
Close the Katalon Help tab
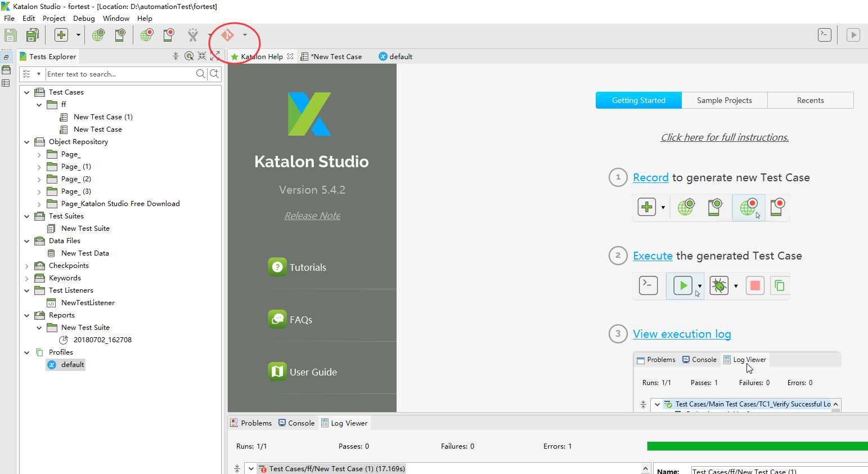pyautogui.click(x=290, y=56)
